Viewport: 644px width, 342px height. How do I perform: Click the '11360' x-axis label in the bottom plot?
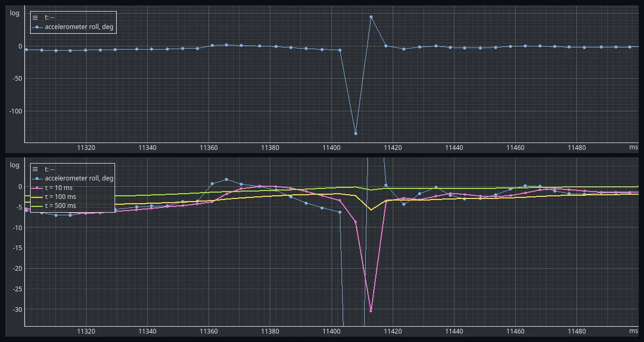point(209,331)
